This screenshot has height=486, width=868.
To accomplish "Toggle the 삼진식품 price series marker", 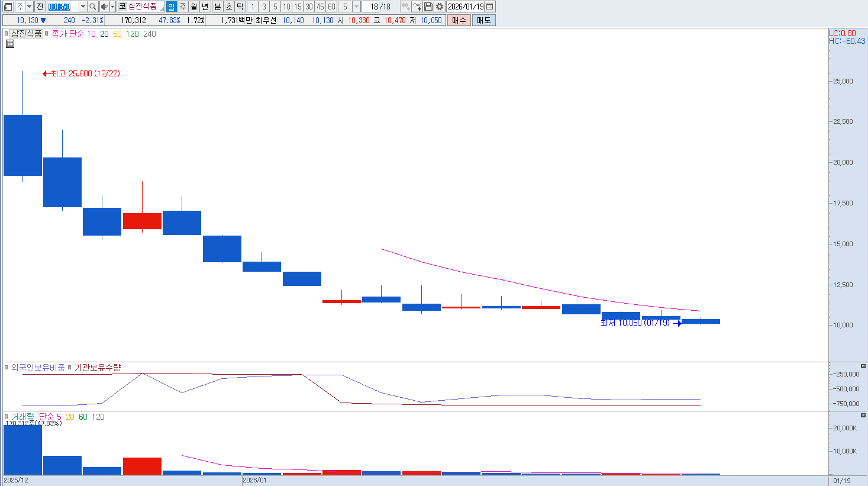I will point(7,34).
